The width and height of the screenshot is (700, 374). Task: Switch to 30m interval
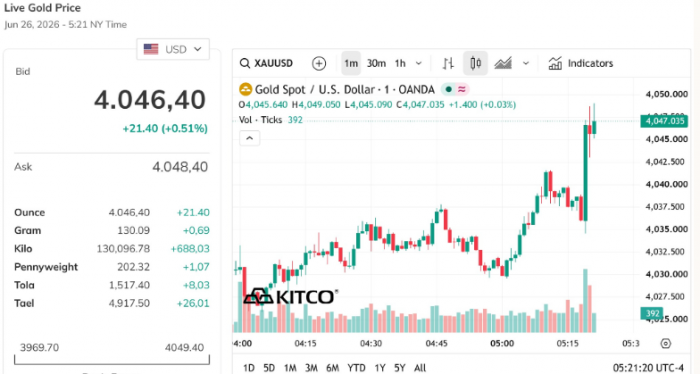tap(376, 63)
